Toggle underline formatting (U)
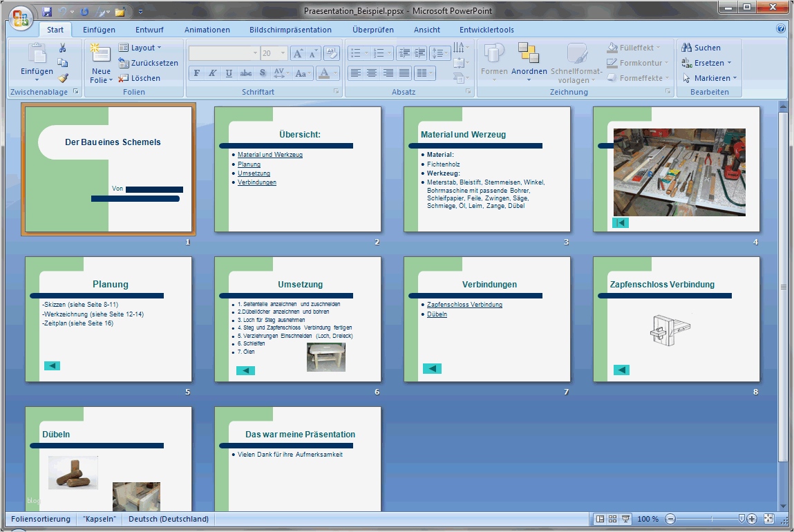794x532 pixels. 229,73
